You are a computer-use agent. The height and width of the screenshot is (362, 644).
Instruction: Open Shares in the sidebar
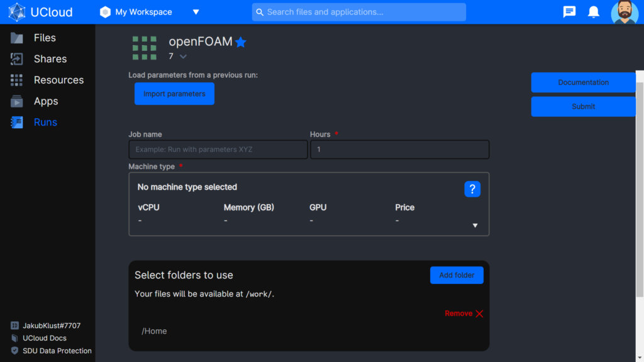pyautogui.click(x=50, y=58)
